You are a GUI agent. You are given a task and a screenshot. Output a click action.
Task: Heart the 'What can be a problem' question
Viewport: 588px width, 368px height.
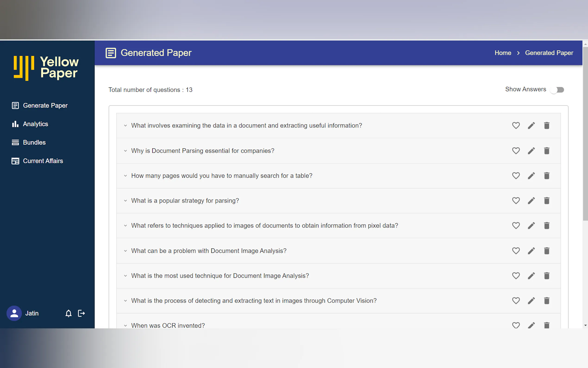[516, 251]
